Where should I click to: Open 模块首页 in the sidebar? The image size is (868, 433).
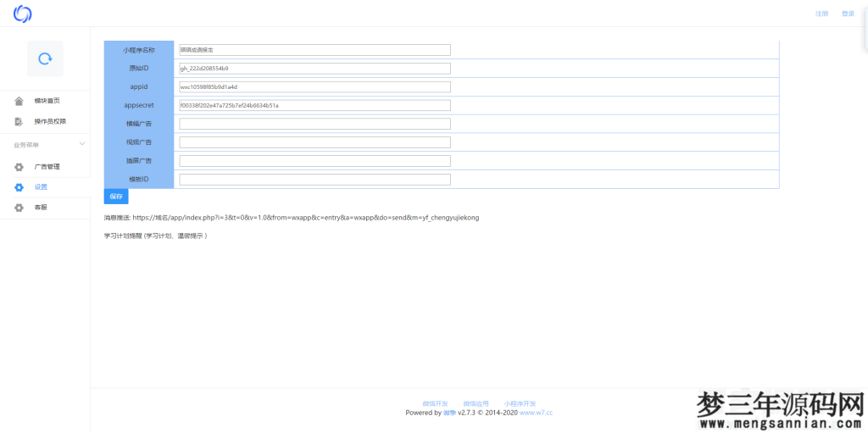click(x=47, y=101)
